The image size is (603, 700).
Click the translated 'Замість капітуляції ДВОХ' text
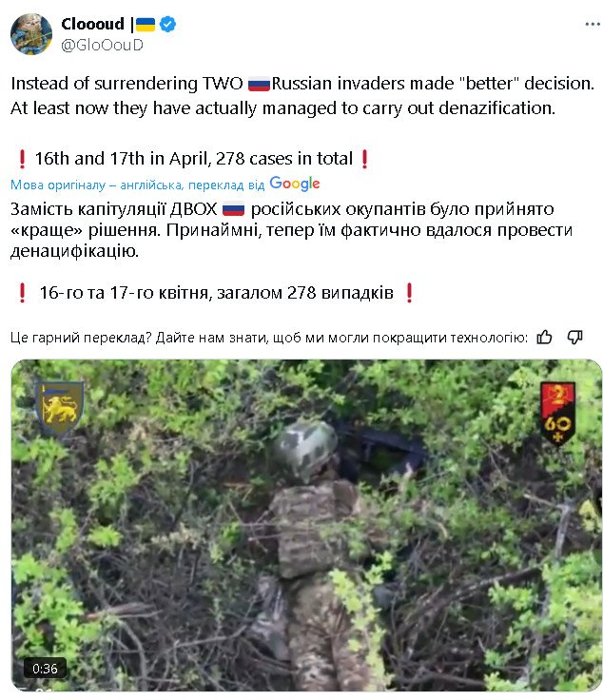click(x=114, y=209)
